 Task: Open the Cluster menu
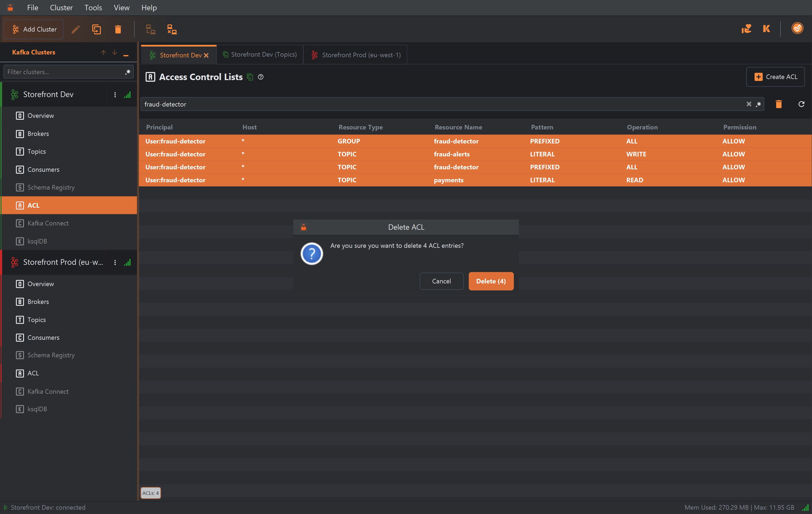(61, 8)
